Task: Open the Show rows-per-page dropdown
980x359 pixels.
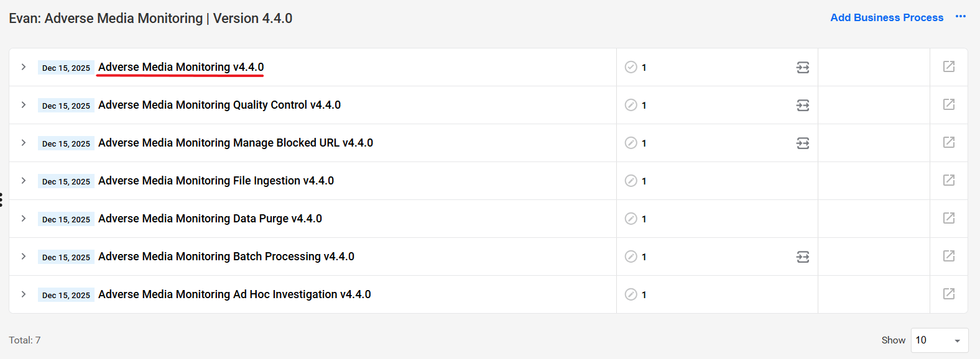Action: click(x=940, y=340)
